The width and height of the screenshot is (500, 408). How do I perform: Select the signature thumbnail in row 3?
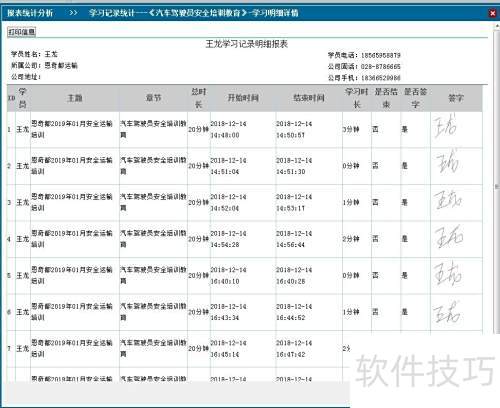pos(448,199)
